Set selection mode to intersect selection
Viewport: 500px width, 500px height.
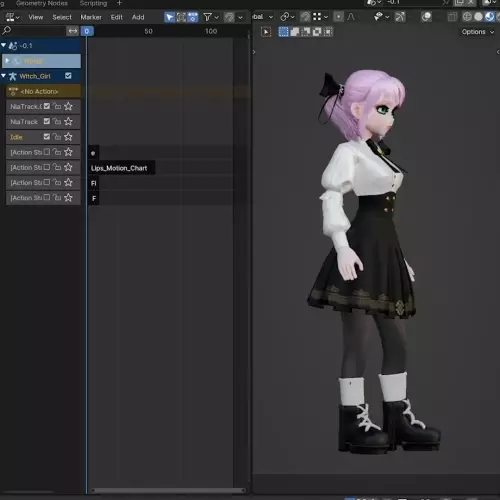pos(328,32)
